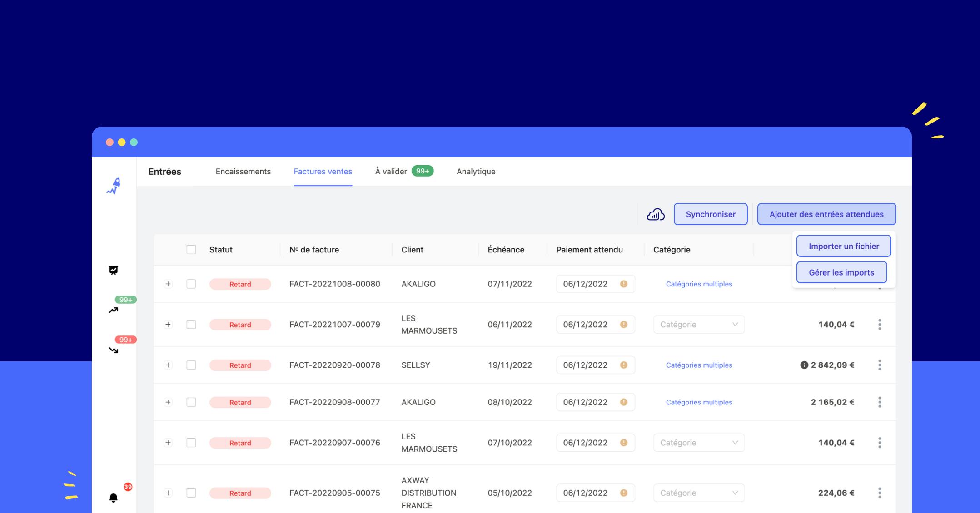Click the warning icon on the FACT-20220908-00077 payment date
980x513 pixels.
[624, 402]
